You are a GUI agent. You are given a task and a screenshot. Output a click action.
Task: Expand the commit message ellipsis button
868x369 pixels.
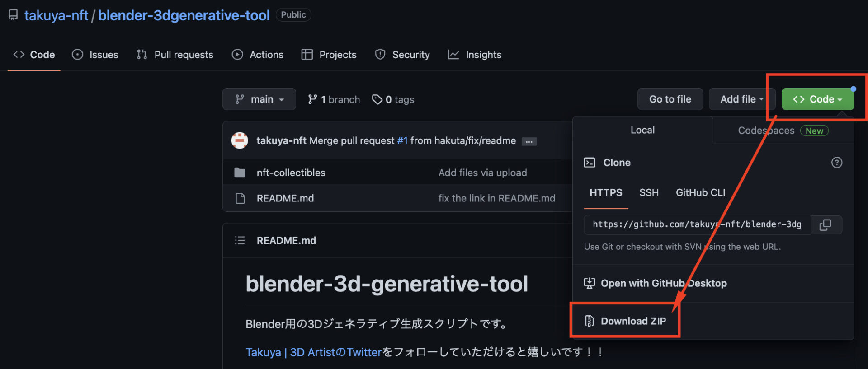[528, 141]
